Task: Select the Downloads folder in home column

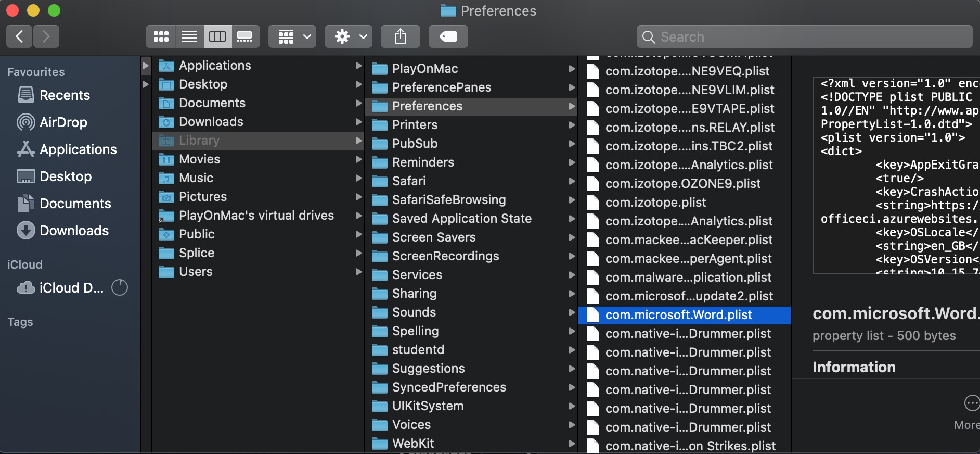Action: [258, 122]
